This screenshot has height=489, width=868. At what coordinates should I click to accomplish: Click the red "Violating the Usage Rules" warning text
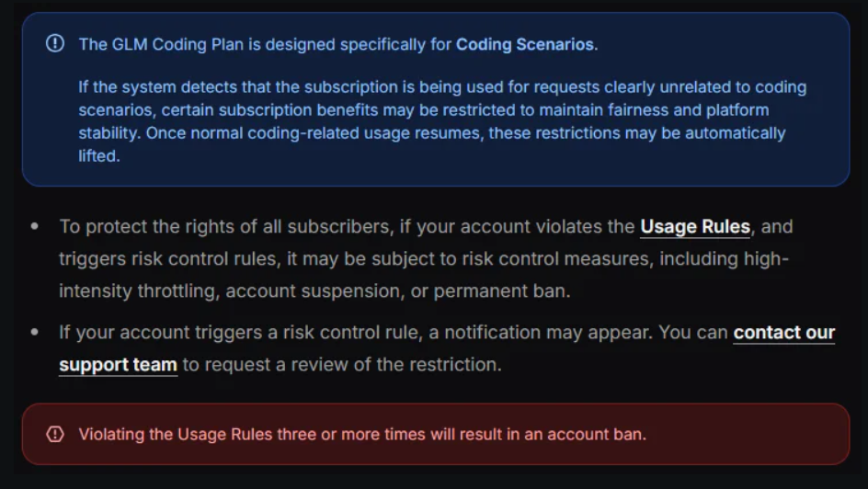(362, 434)
